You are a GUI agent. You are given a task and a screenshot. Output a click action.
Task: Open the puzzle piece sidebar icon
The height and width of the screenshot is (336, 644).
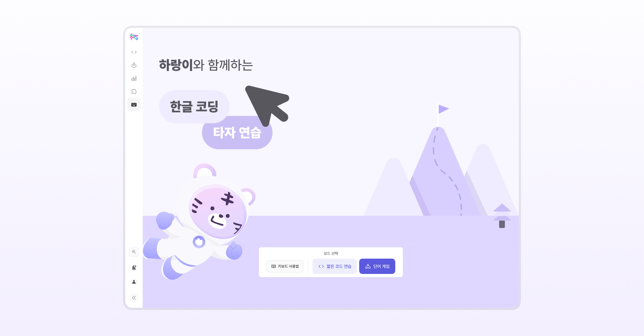coord(134,92)
